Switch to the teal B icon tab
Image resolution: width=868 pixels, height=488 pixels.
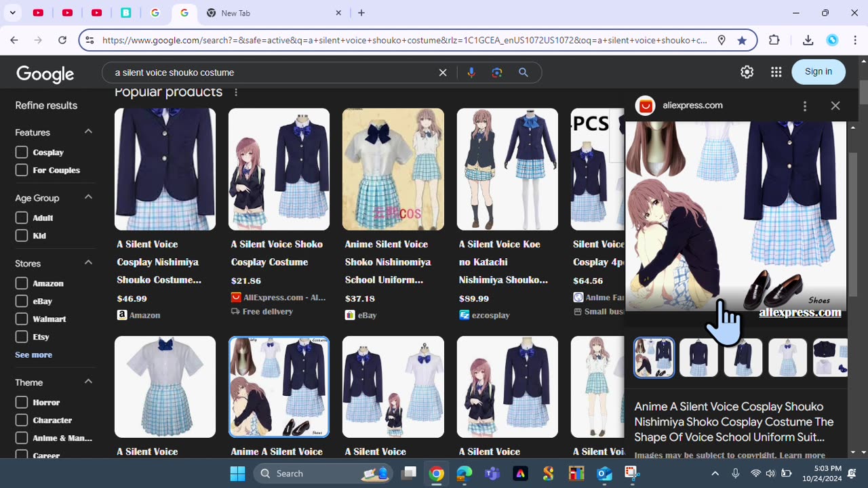[x=126, y=13]
